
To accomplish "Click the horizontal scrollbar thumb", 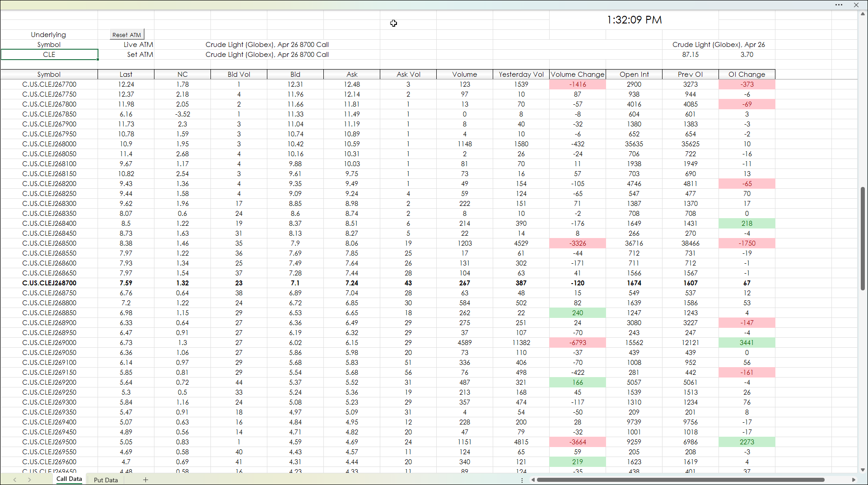I will (680, 480).
